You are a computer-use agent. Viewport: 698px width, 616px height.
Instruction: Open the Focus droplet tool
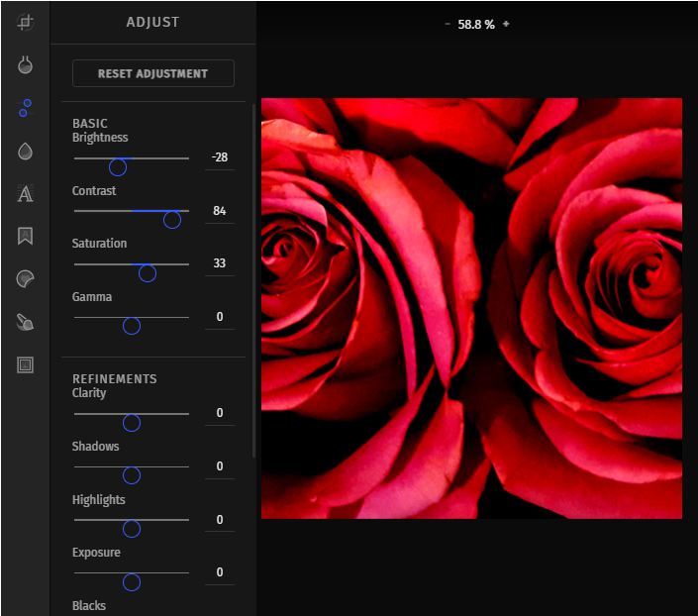click(x=25, y=151)
